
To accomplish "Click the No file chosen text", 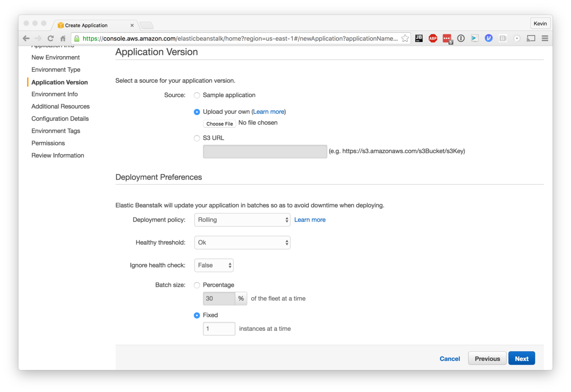I will (x=258, y=123).
